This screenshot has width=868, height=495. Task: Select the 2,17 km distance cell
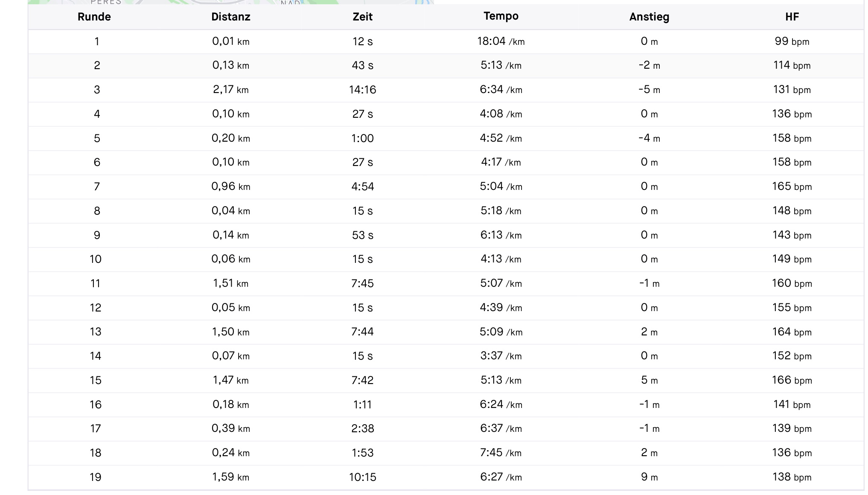(230, 90)
